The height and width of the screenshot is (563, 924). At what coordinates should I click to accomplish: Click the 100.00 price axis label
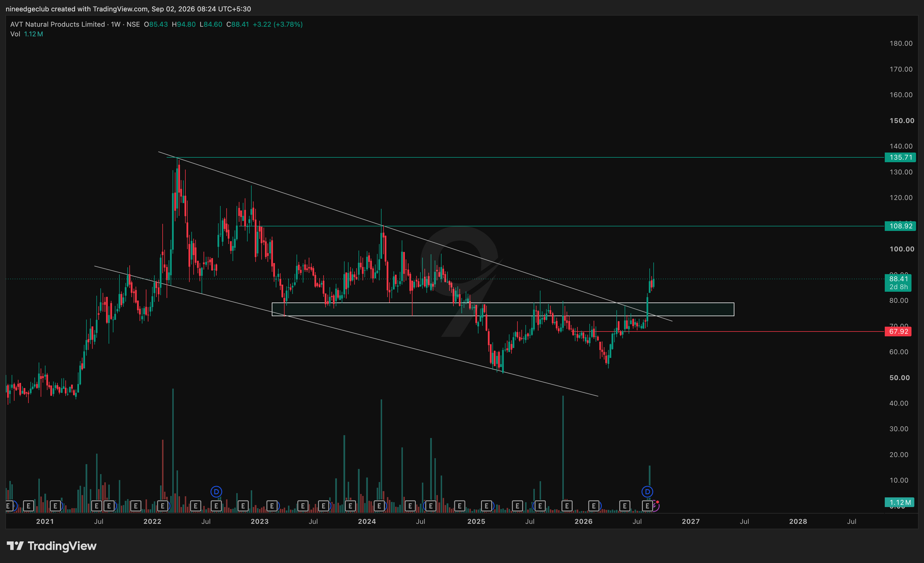tap(902, 249)
